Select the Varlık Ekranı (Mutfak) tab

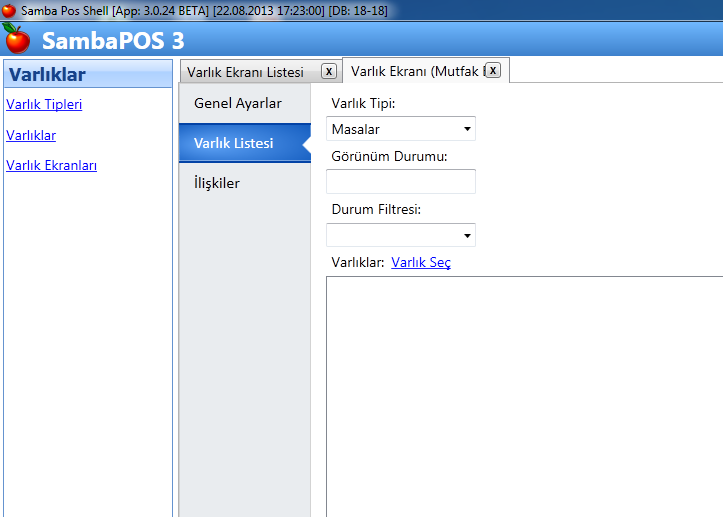coord(414,71)
